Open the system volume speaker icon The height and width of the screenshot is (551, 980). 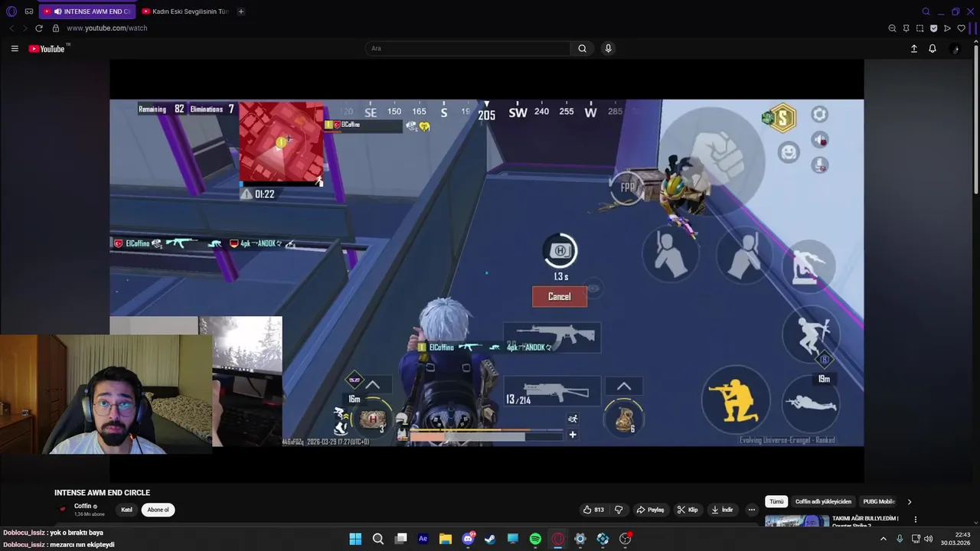(x=929, y=539)
